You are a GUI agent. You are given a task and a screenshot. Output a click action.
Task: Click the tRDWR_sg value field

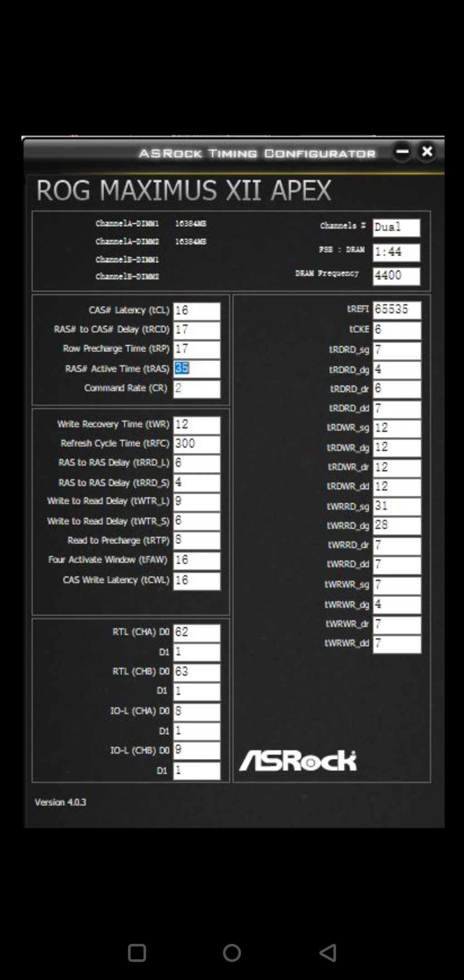coord(397,428)
